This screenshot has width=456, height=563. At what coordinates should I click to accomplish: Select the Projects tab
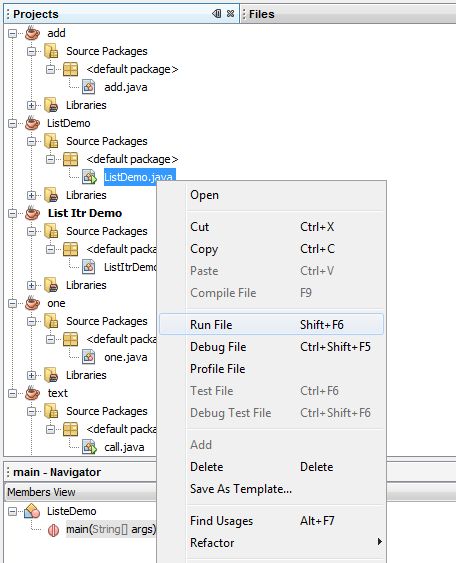pyautogui.click(x=36, y=14)
